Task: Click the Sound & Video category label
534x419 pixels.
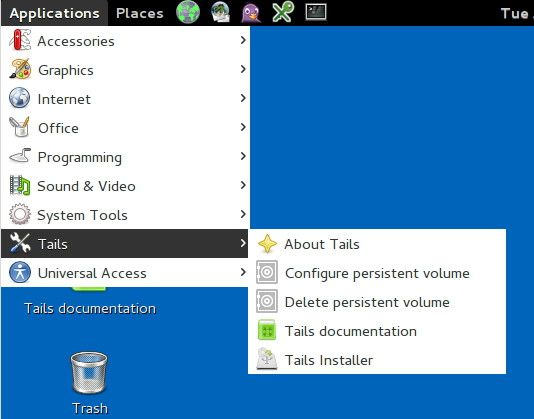Action: pos(87,186)
